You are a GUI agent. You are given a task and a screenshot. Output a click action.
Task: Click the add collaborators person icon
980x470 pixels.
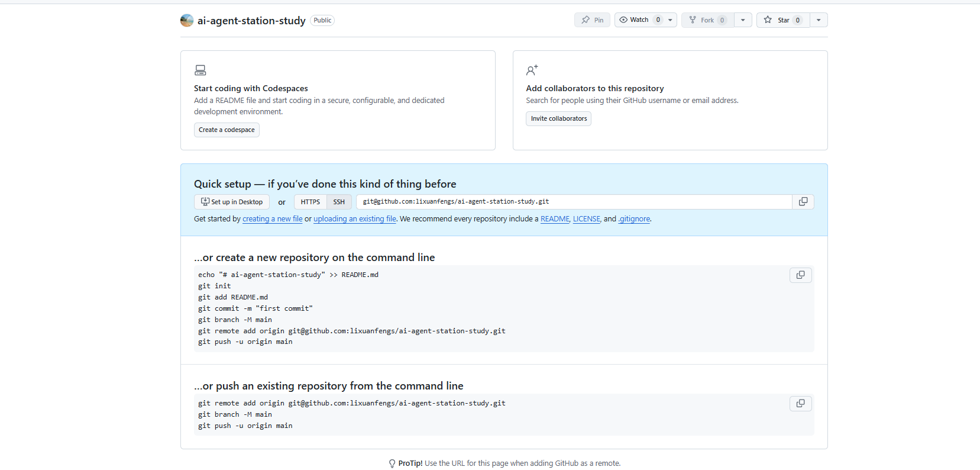point(532,70)
